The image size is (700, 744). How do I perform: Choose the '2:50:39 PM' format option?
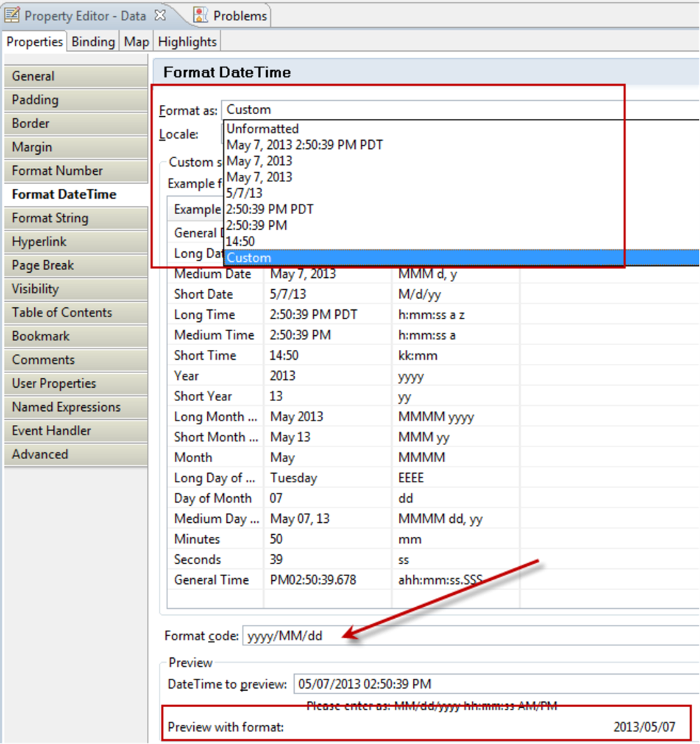coord(461,225)
